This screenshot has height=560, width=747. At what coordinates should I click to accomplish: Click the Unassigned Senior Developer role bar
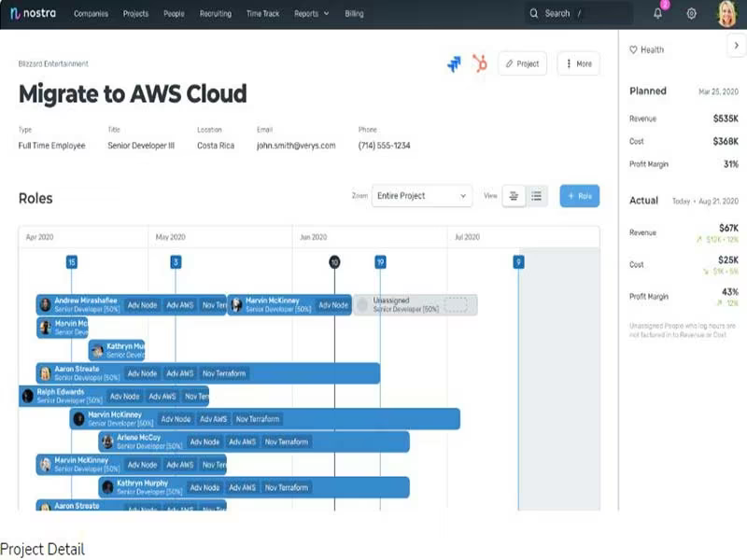[x=415, y=305]
